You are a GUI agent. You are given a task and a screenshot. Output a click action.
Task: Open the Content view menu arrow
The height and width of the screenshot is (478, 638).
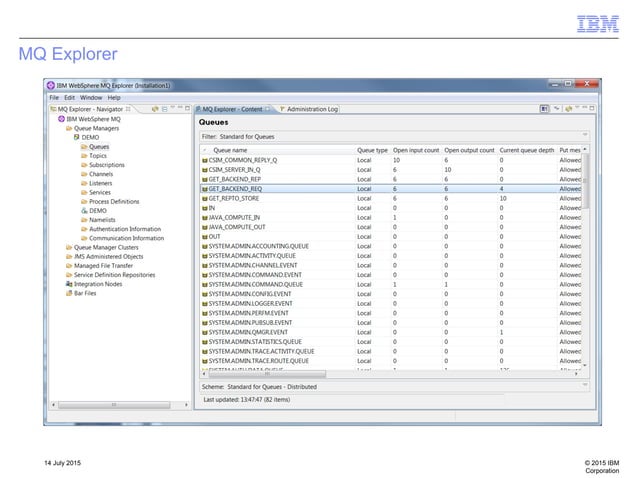coord(577,108)
